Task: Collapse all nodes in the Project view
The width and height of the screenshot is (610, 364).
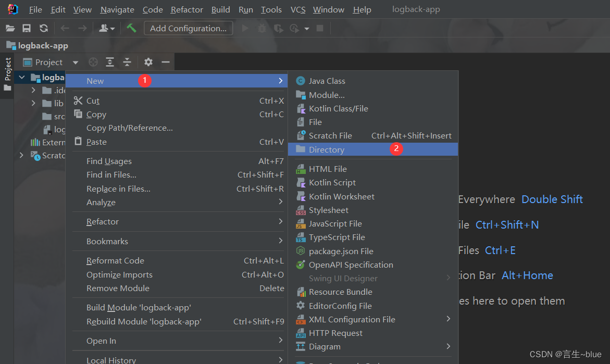Action: 127,61
